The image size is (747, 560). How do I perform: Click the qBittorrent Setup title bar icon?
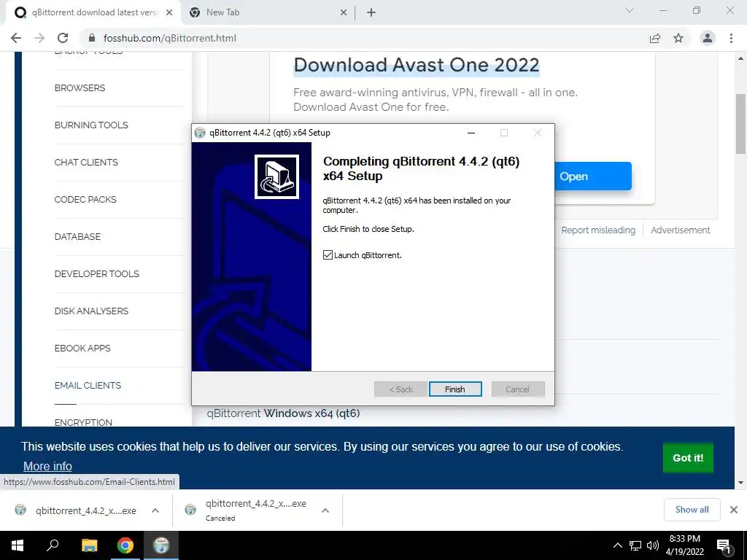tap(200, 133)
